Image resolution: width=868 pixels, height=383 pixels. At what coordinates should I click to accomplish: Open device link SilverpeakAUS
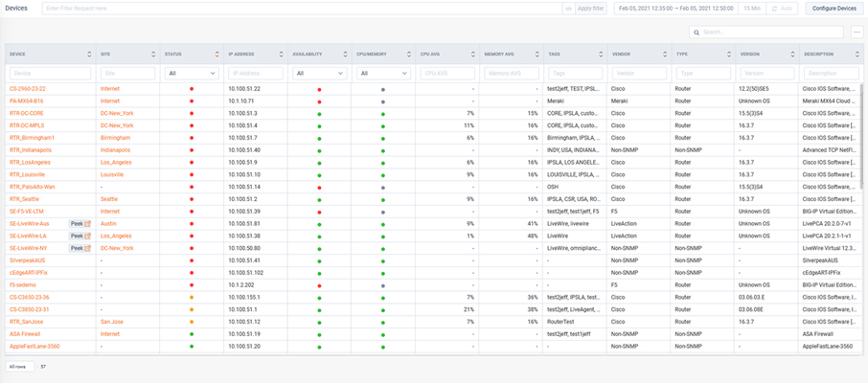pos(26,260)
